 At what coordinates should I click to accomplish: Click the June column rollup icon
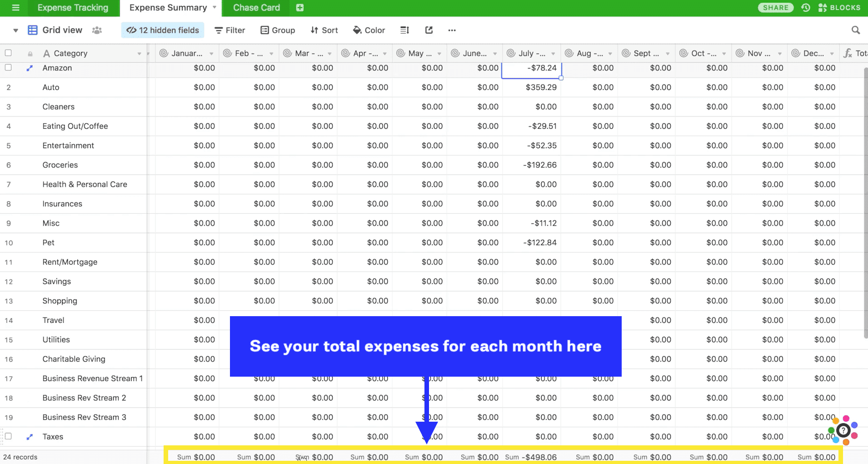pos(455,53)
